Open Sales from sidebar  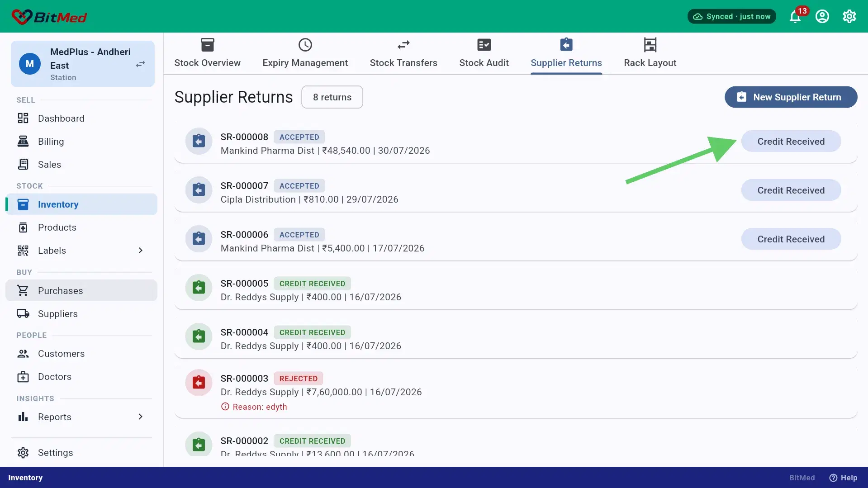pos(81,165)
